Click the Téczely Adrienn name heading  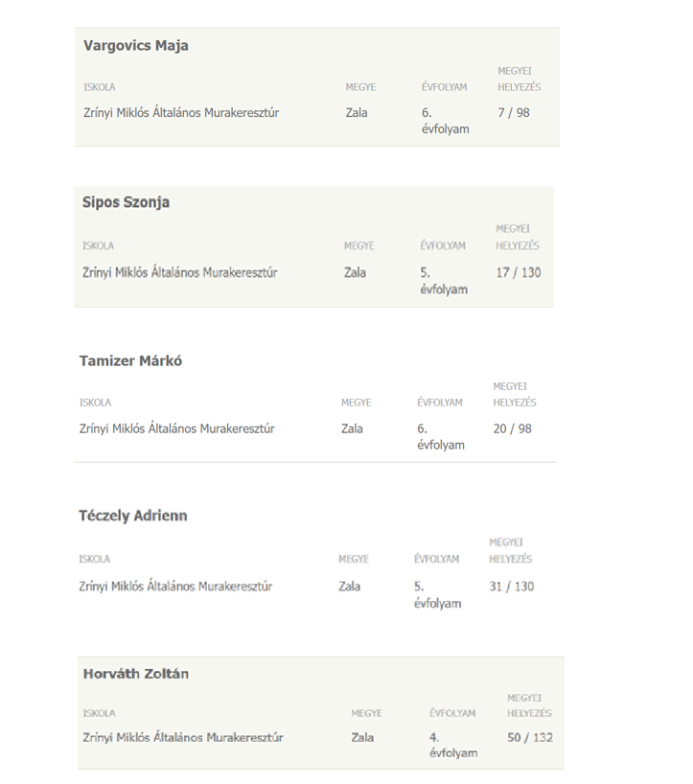click(x=133, y=516)
